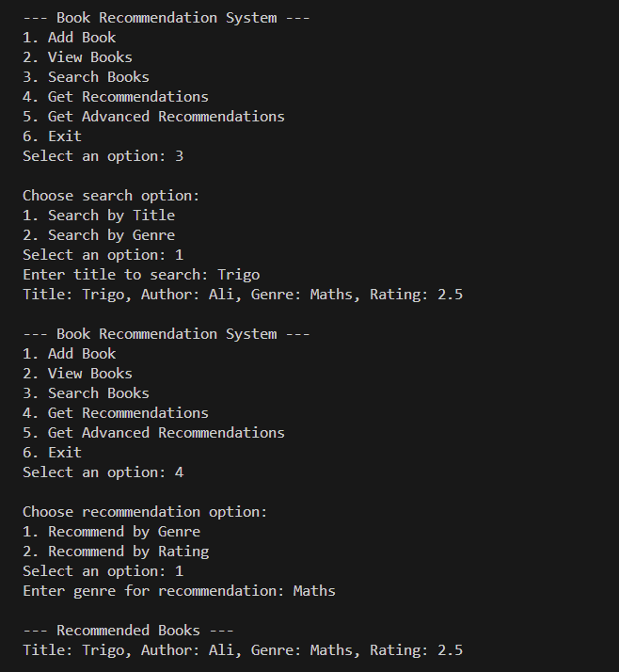This screenshot has height=672, width=619.
Task: Click "Select an option: 1" under the search options
Action: 103,255
